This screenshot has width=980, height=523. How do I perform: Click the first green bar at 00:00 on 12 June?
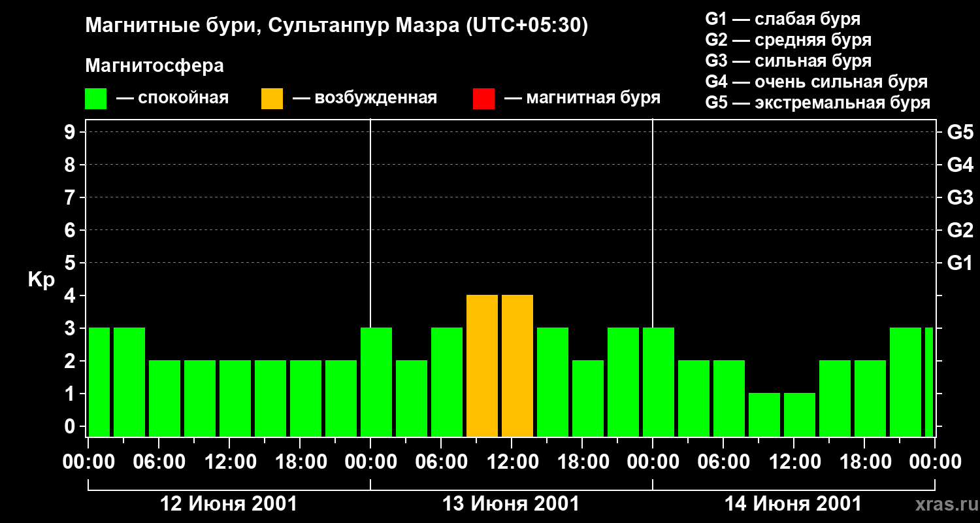(99, 382)
